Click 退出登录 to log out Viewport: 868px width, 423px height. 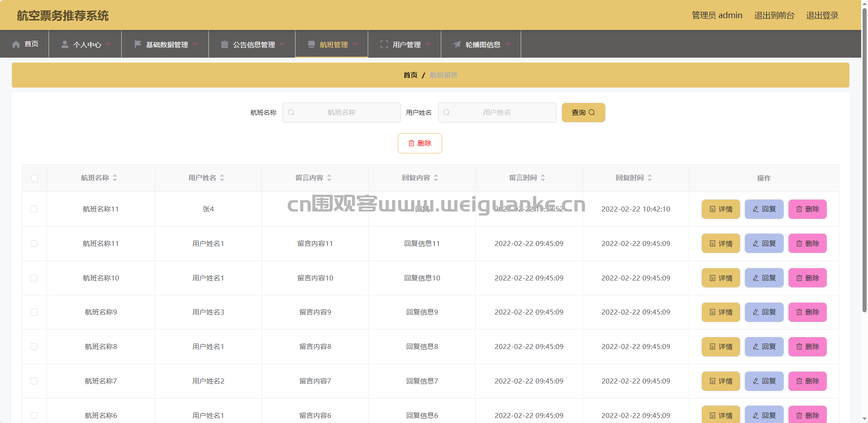pyautogui.click(x=822, y=15)
